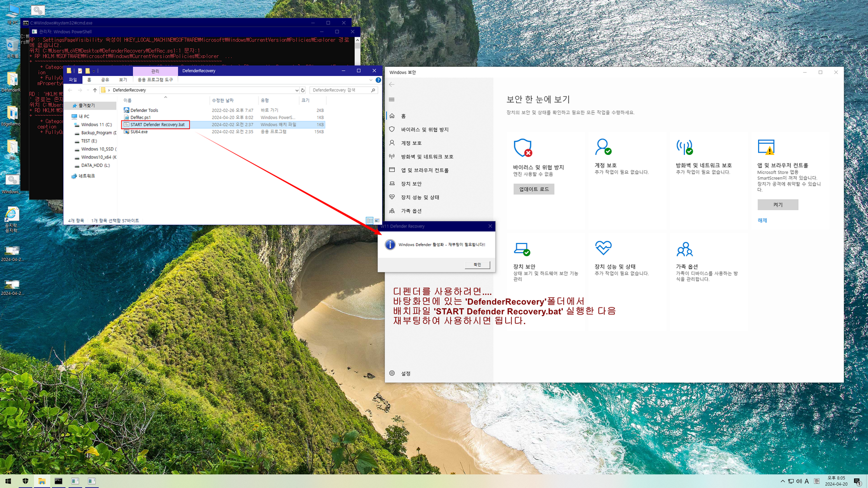Screen dimensions: 868x488
Task: Select 홈 in the Windows Security sidebar
Action: point(439,116)
